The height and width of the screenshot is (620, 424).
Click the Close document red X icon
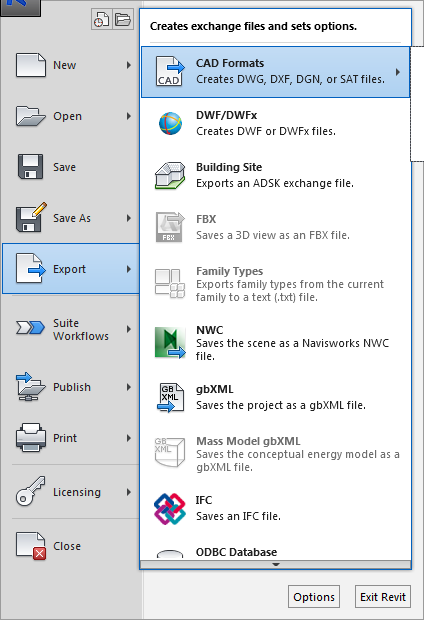point(31,546)
